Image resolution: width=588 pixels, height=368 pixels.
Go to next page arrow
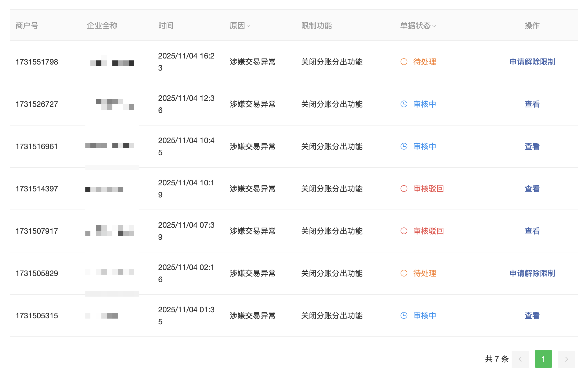click(566, 359)
